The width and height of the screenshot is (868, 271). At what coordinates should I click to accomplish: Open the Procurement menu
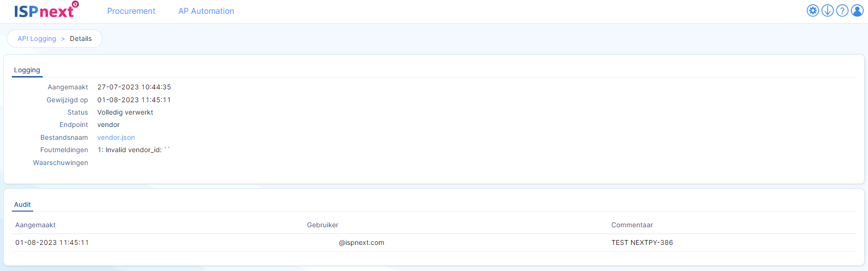pyautogui.click(x=131, y=11)
